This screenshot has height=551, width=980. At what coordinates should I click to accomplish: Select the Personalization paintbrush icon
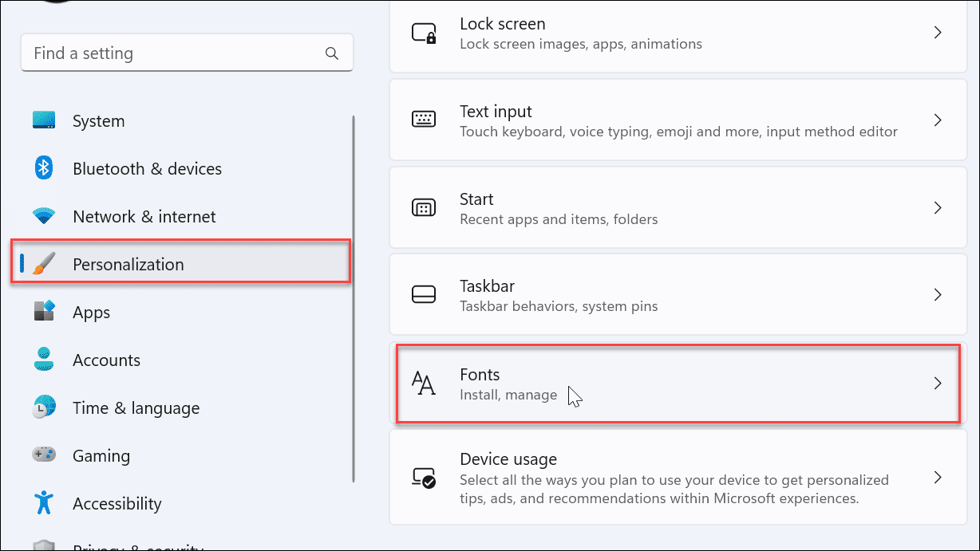[43, 264]
